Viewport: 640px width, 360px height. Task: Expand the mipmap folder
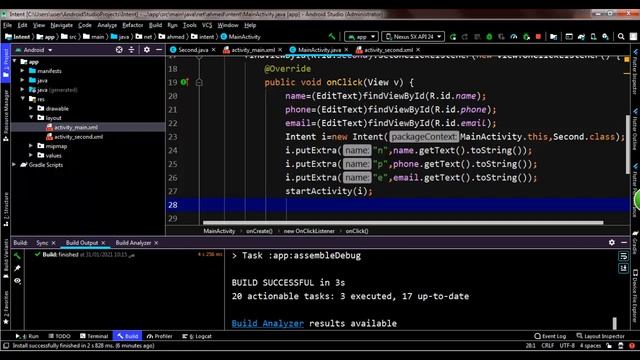31,146
